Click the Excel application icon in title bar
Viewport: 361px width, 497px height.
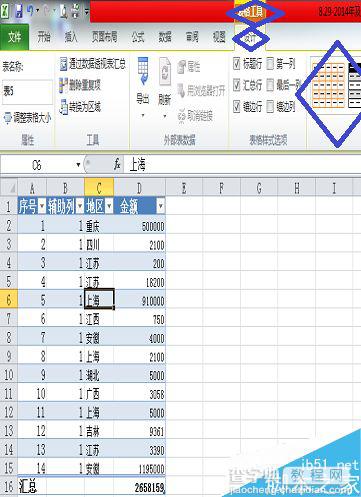pyautogui.click(x=5, y=12)
